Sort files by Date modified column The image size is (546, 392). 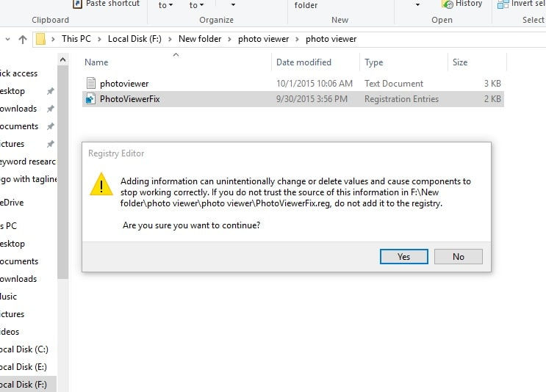coord(303,62)
